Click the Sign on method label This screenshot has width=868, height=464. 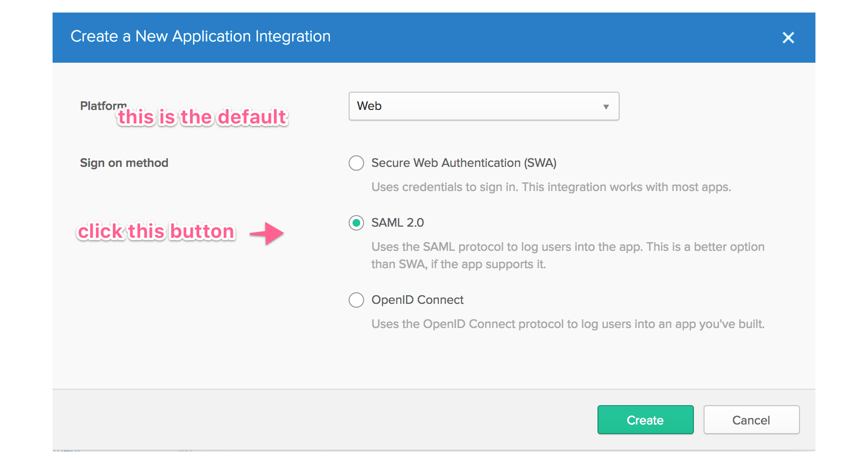pyautogui.click(x=124, y=163)
